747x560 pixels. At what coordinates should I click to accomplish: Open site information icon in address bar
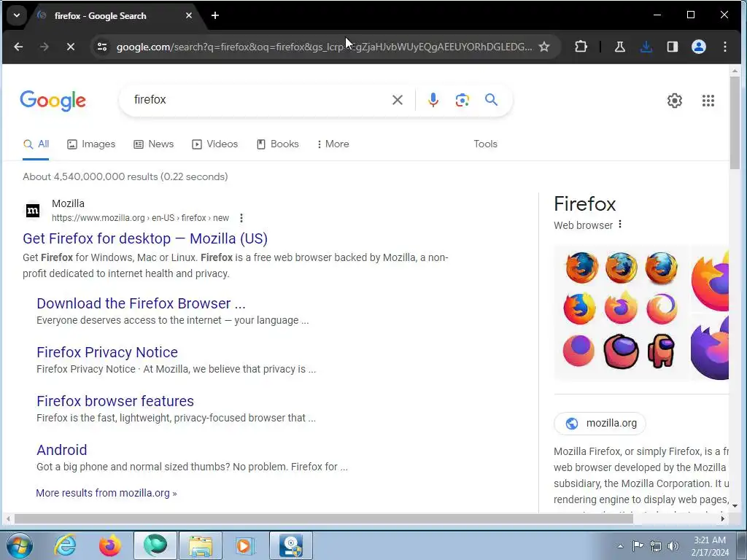tap(102, 47)
